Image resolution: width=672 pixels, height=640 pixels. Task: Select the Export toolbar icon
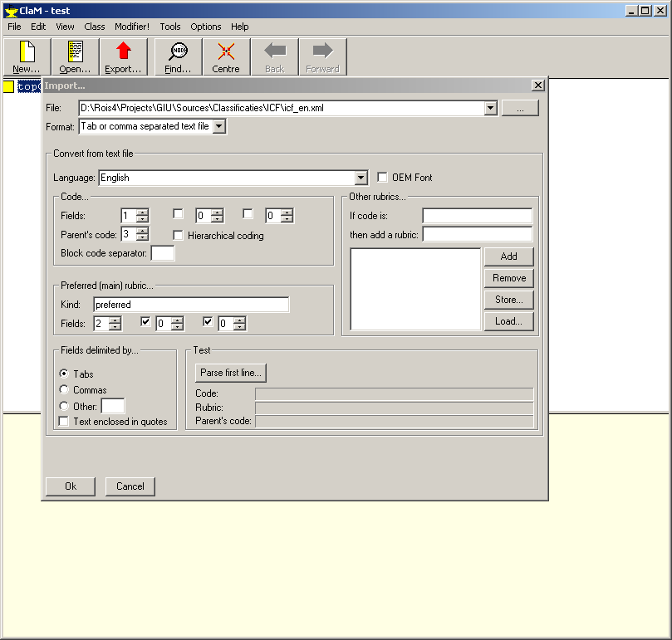(123, 56)
